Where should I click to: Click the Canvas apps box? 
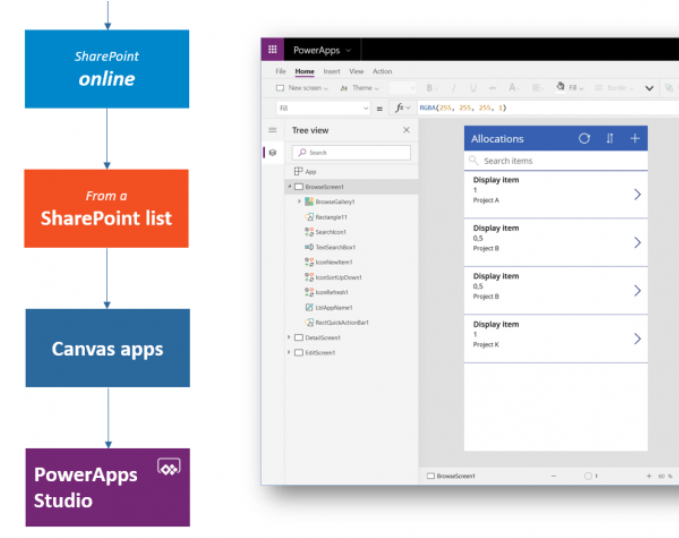pyautogui.click(x=108, y=348)
